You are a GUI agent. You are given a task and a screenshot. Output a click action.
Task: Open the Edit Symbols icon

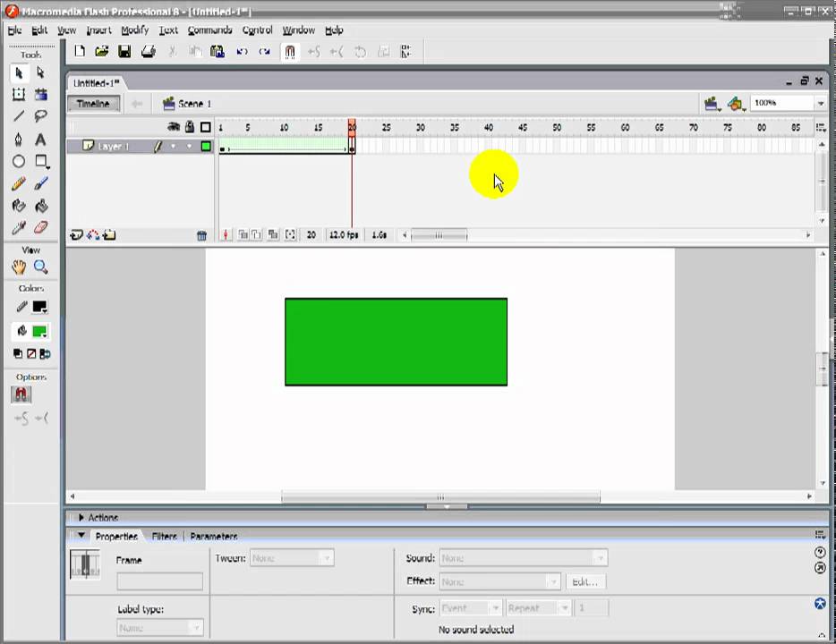(x=736, y=104)
